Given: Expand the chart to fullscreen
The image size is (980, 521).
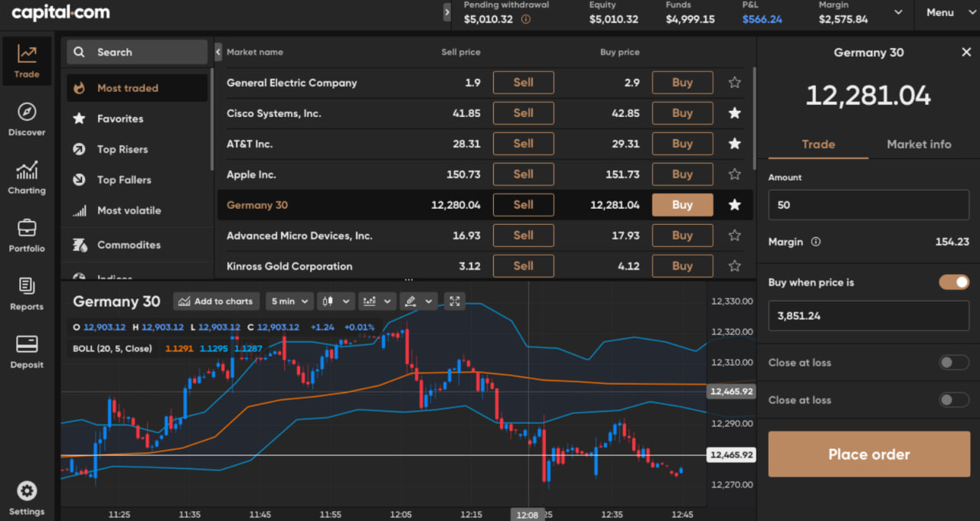Looking at the screenshot, I should [x=454, y=301].
